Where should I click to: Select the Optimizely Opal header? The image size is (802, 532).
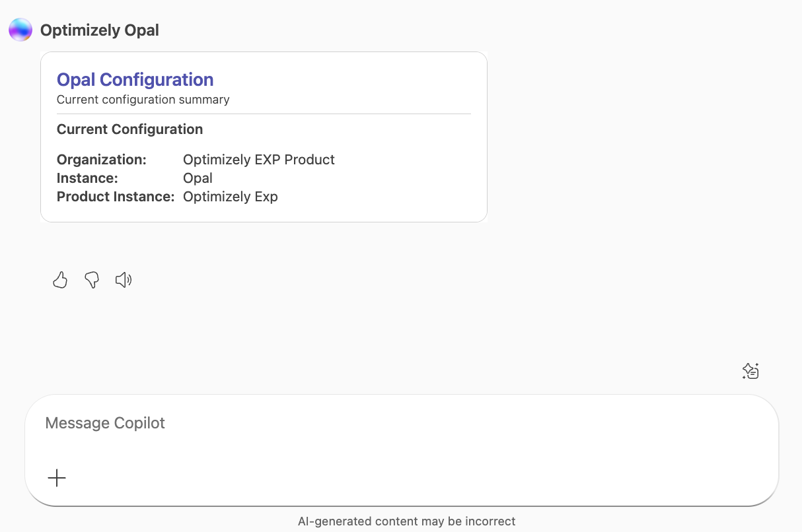pyautogui.click(x=100, y=30)
